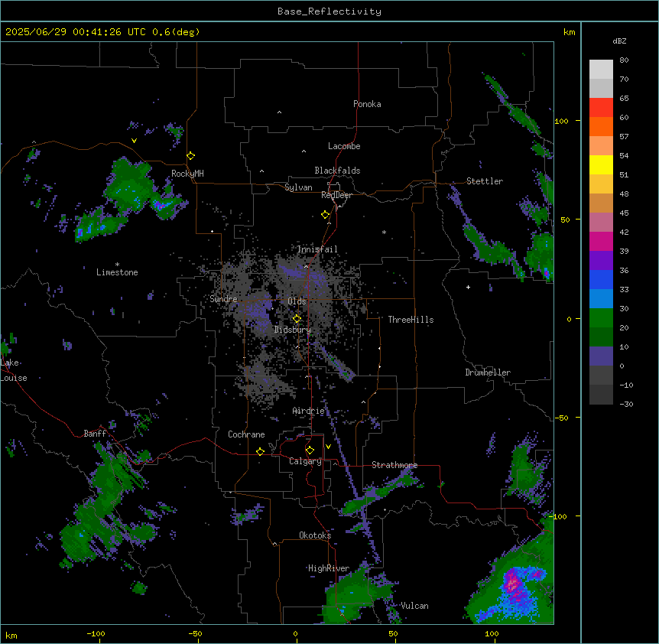Select the RedDeer label

click(336, 195)
